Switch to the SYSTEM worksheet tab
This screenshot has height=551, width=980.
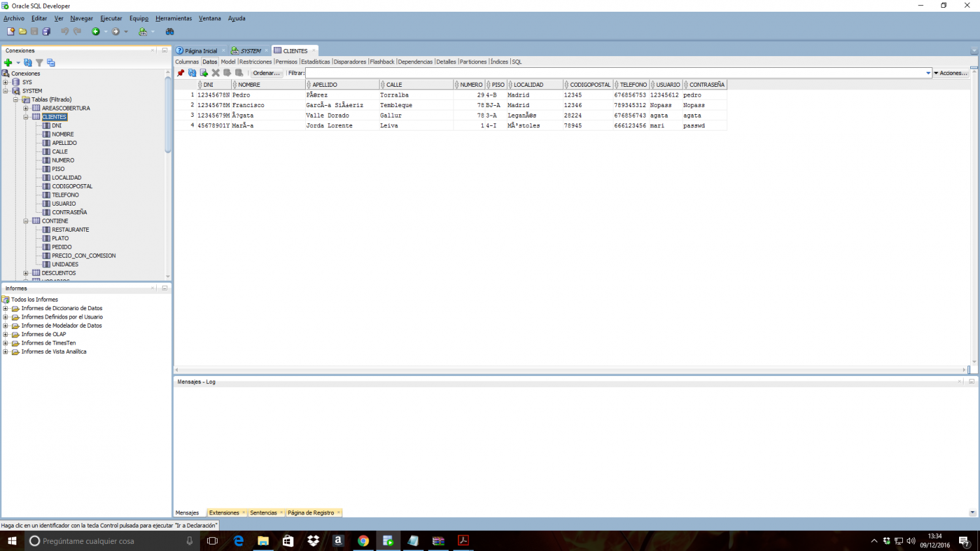(x=250, y=50)
